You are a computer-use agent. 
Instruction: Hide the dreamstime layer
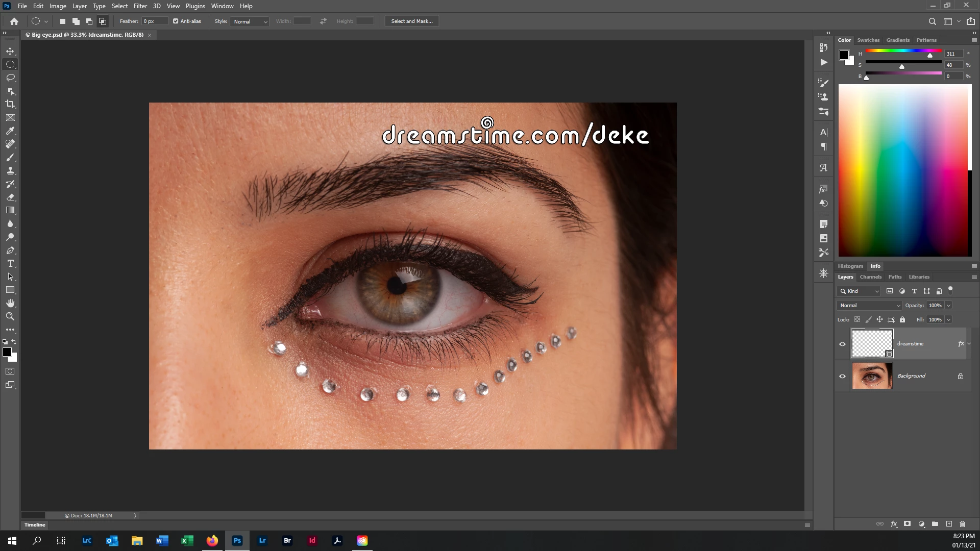point(842,344)
